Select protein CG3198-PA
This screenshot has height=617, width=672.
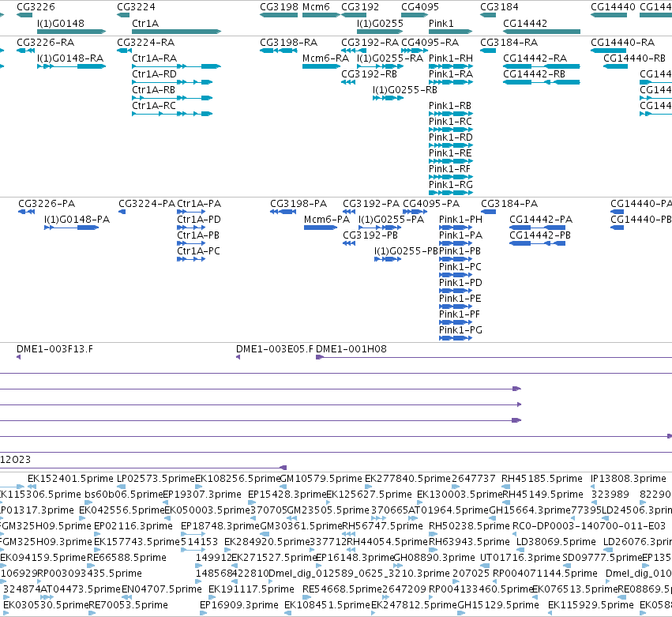283,212
